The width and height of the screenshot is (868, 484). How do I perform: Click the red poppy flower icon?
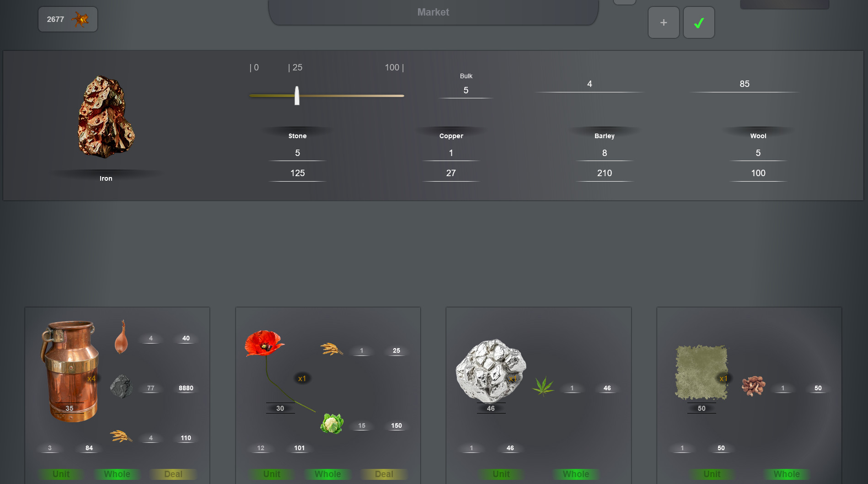264,344
